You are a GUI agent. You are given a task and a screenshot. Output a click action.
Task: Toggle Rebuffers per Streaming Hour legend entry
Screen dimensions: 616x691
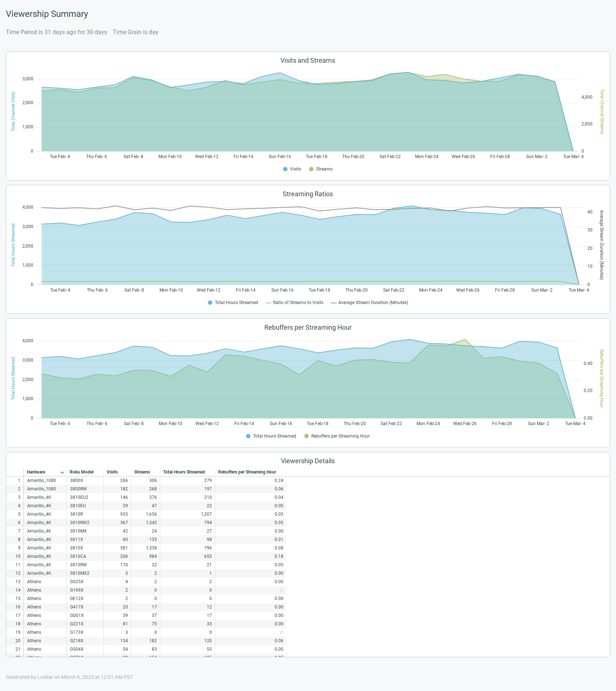tap(337, 436)
